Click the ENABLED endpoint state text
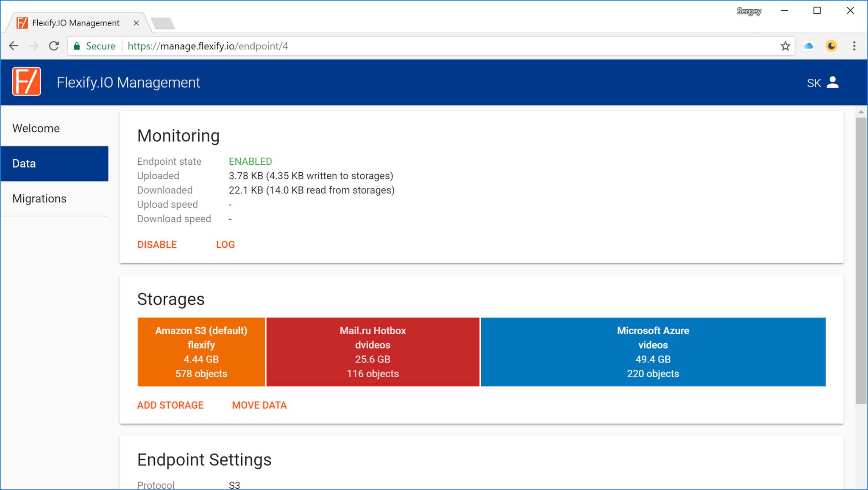Image resolution: width=868 pixels, height=490 pixels. (x=250, y=161)
